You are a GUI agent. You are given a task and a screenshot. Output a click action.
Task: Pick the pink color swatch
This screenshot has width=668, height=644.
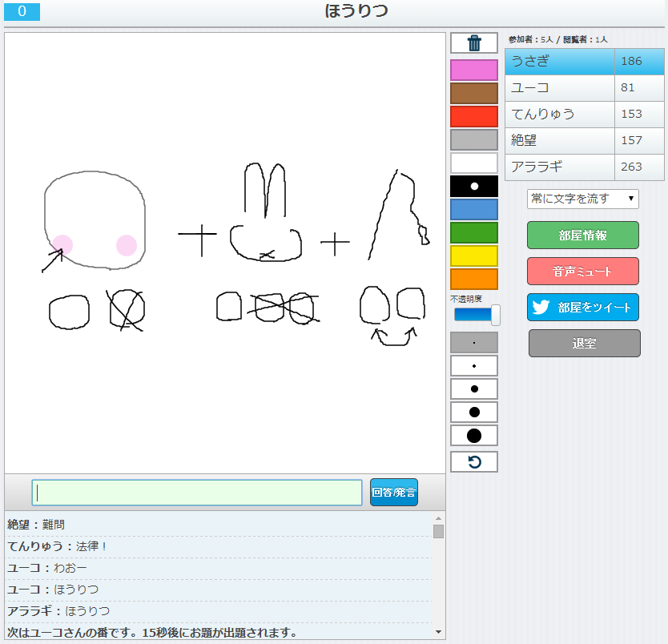[473, 70]
